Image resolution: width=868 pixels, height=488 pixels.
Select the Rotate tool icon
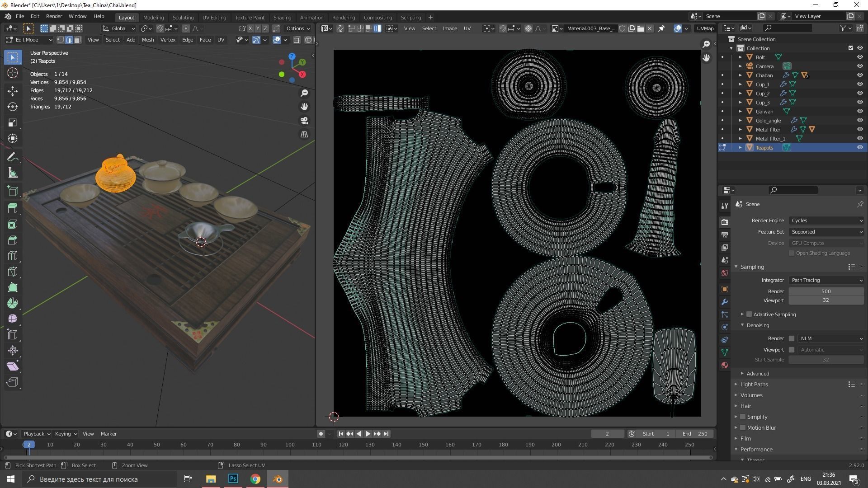click(x=13, y=107)
